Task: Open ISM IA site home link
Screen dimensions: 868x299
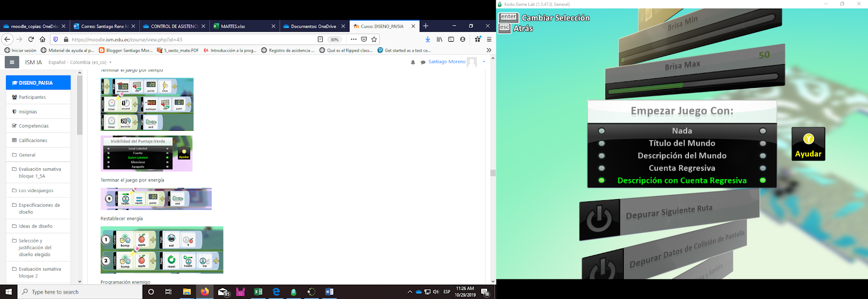Action: (x=34, y=62)
